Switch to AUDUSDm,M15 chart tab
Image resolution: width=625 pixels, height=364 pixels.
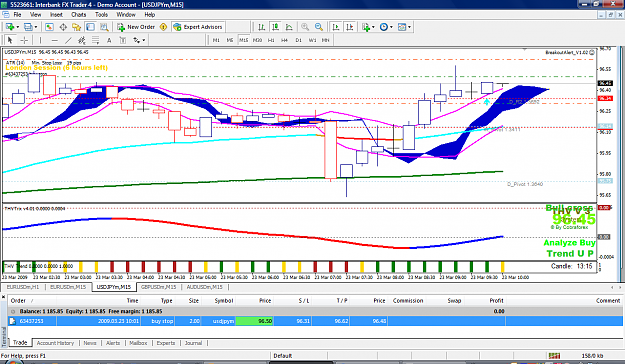point(203,287)
